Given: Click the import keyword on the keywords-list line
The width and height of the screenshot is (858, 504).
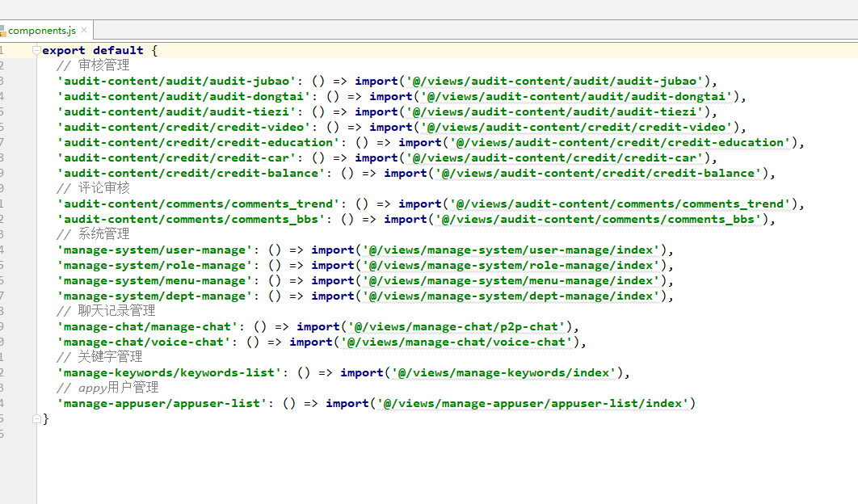Looking at the screenshot, I should point(362,372).
